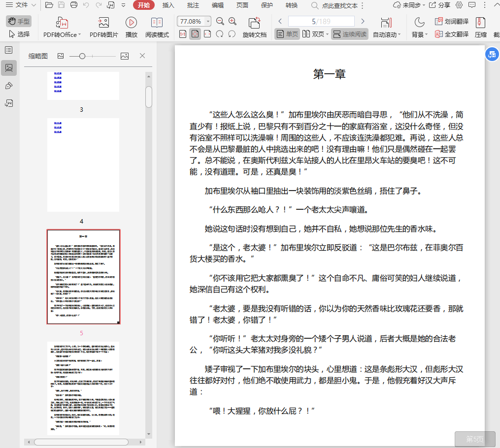Select the thumbnail panel icon in sidebar
The height and width of the screenshot is (448, 500).
pos(9,68)
